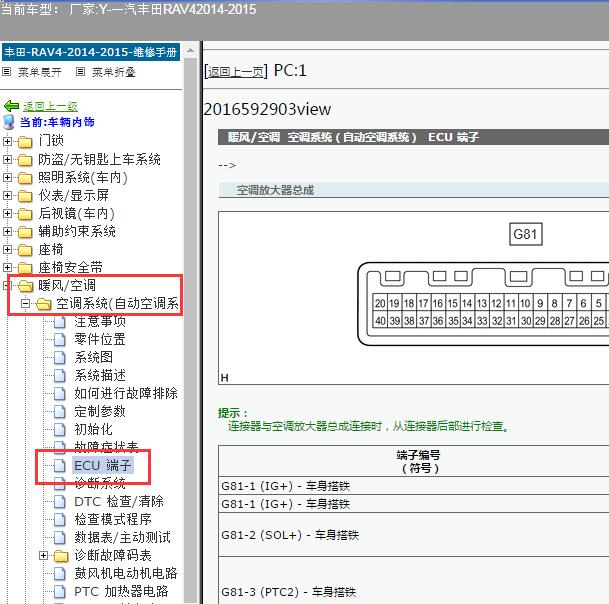This screenshot has height=604, width=609.
Task: Click the 检查模式程序 page icon
Action: pyautogui.click(x=59, y=519)
